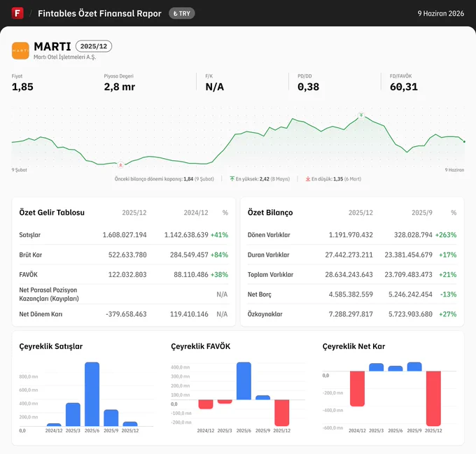Click the 2025/9 bar in Çeyreklik Satışlar
Image resolution: width=476 pixels, height=454 pixels.
click(111, 418)
